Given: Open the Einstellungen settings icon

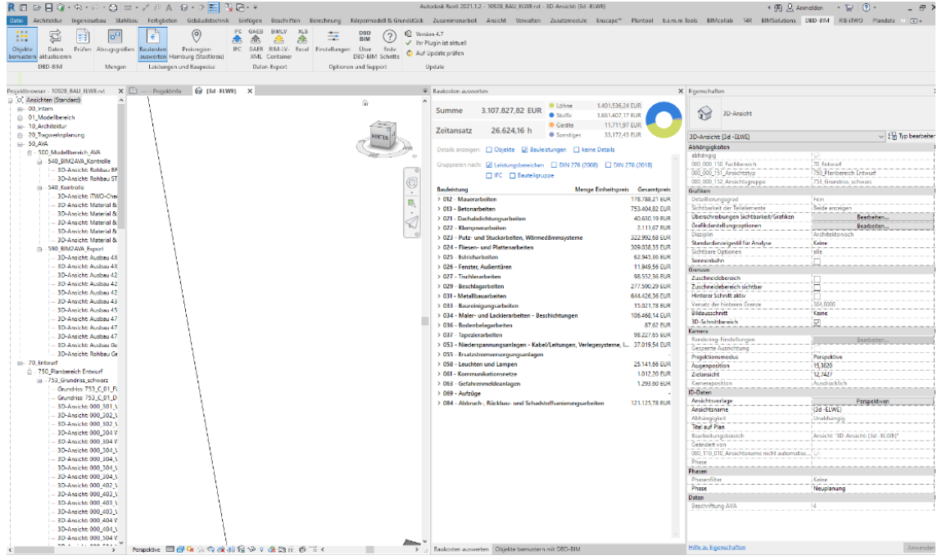Looking at the screenshot, I should [x=333, y=36].
